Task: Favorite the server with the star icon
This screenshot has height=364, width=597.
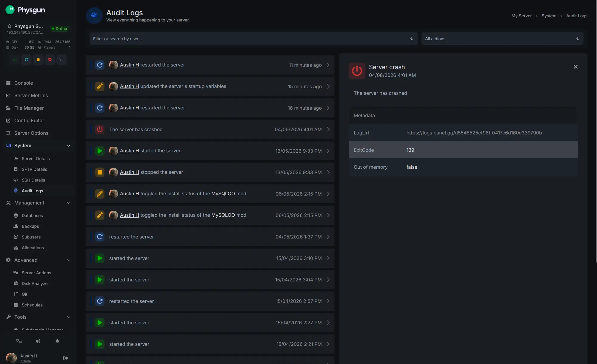Action: click(9, 26)
